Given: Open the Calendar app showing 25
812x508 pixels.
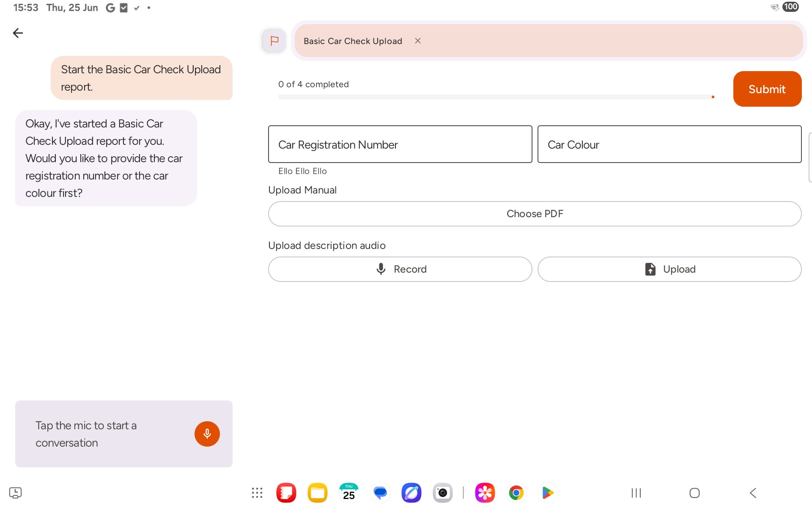Looking at the screenshot, I should 349,493.
